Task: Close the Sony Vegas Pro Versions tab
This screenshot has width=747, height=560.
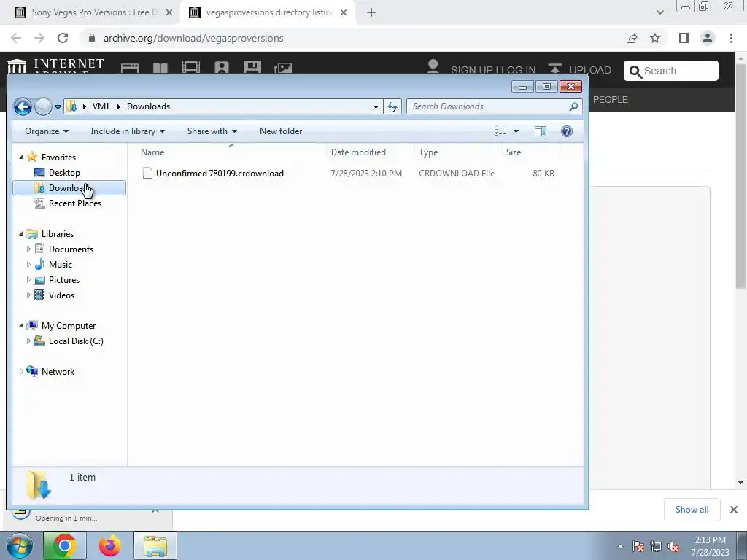Action: [169, 13]
